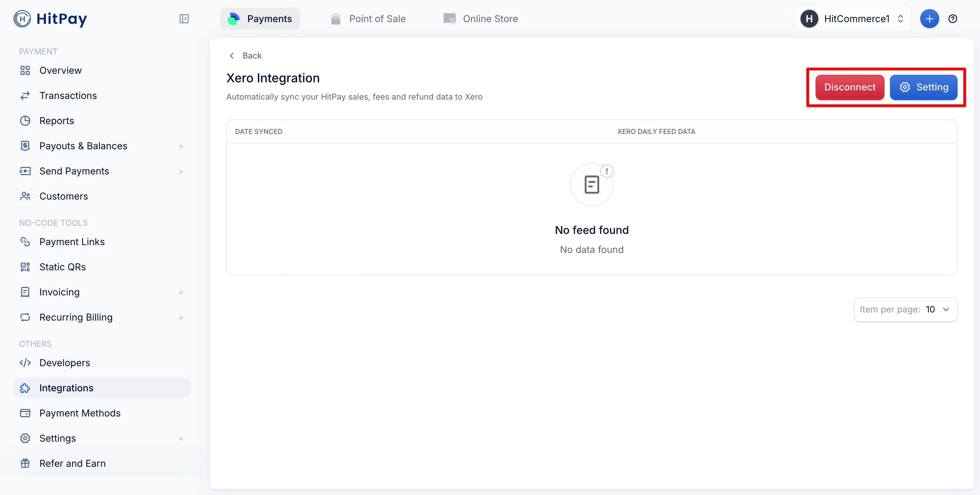Open Developers in the sidebar
The height and width of the screenshot is (495, 980).
tap(102, 363)
